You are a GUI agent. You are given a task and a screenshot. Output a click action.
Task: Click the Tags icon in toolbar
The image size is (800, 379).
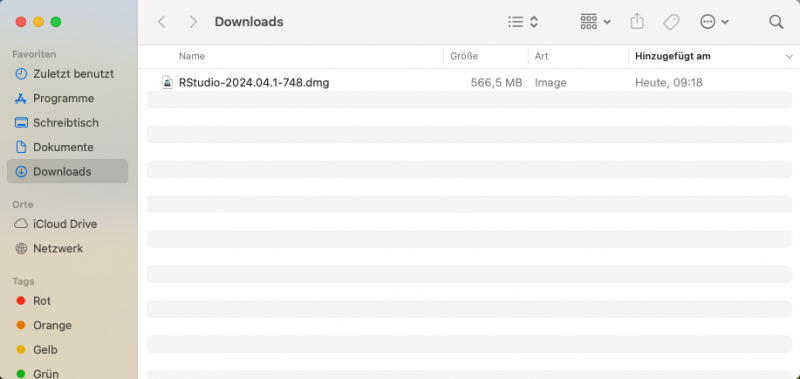tap(671, 22)
